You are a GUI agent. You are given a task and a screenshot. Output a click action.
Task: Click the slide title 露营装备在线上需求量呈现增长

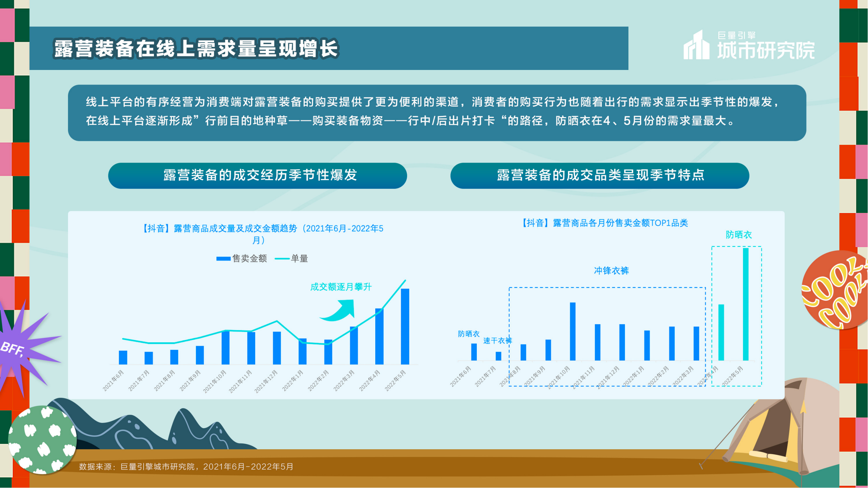tap(196, 49)
